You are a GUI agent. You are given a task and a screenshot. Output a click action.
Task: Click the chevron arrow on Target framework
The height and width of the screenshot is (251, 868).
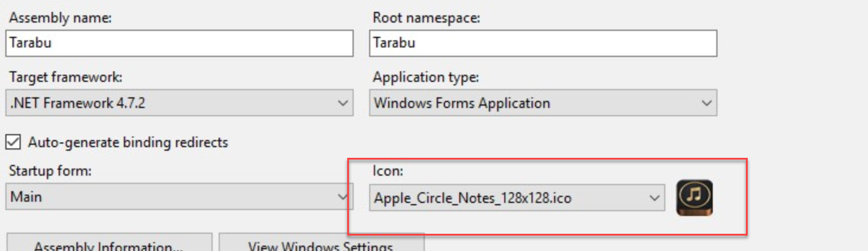point(342,103)
